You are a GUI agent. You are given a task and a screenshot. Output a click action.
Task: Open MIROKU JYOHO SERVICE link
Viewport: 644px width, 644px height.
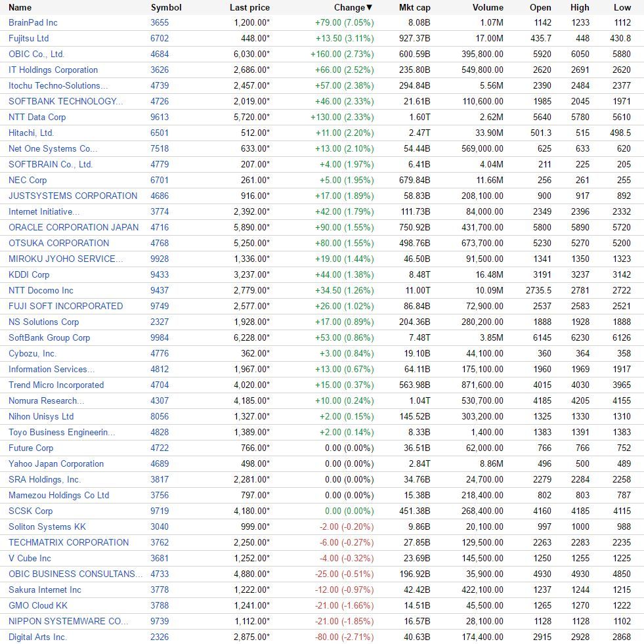[65, 259]
